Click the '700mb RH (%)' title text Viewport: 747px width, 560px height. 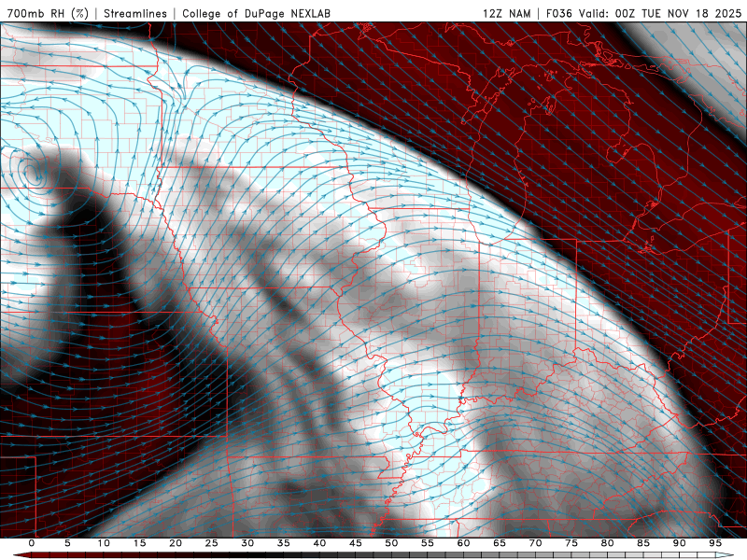(48, 13)
